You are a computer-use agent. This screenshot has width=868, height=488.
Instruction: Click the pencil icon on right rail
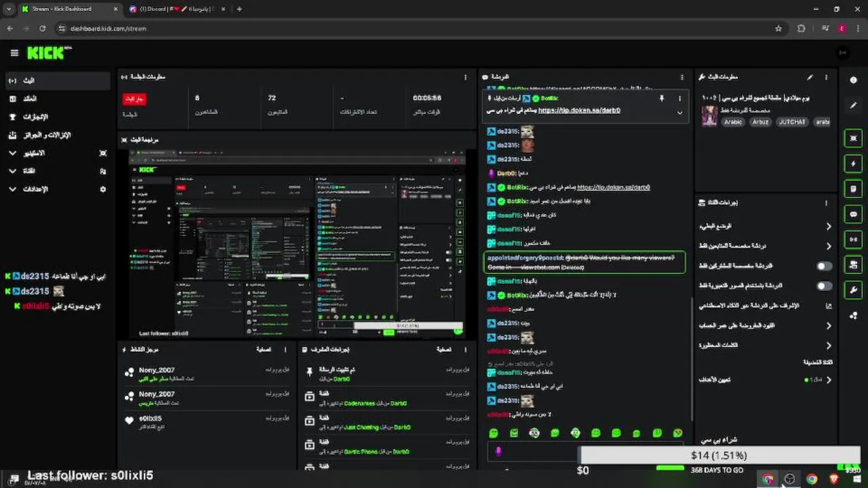click(x=853, y=106)
